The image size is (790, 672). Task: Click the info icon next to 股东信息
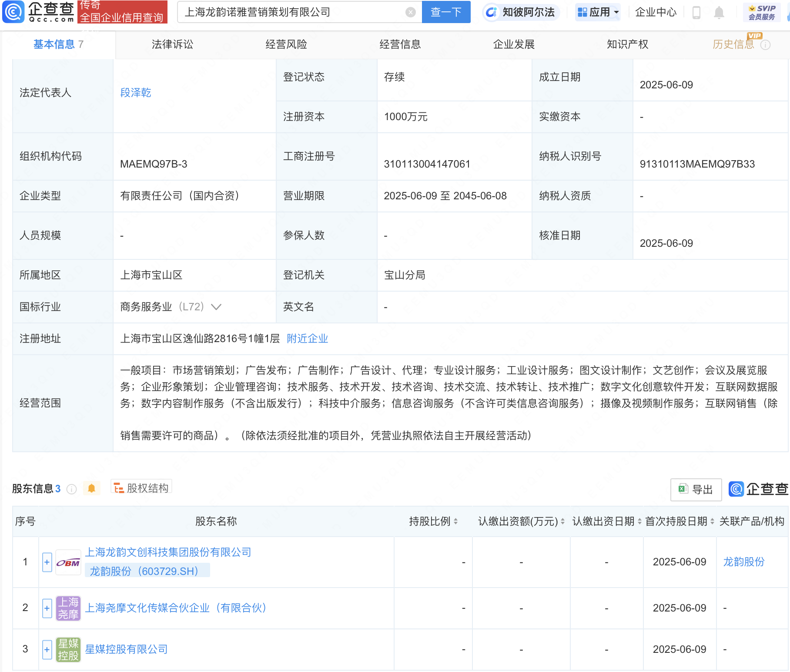(x=72, y=489)
